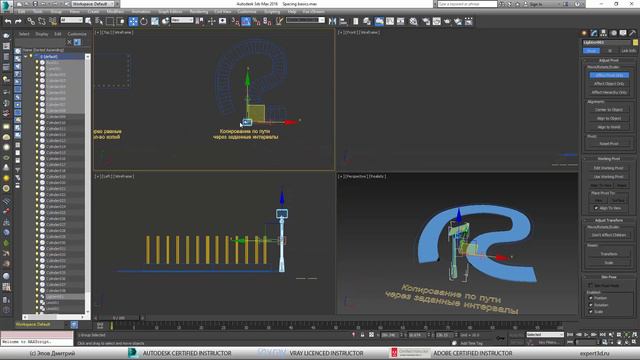Choose the Select Object tool
This screenshot has width=640, height=360.
88,21
